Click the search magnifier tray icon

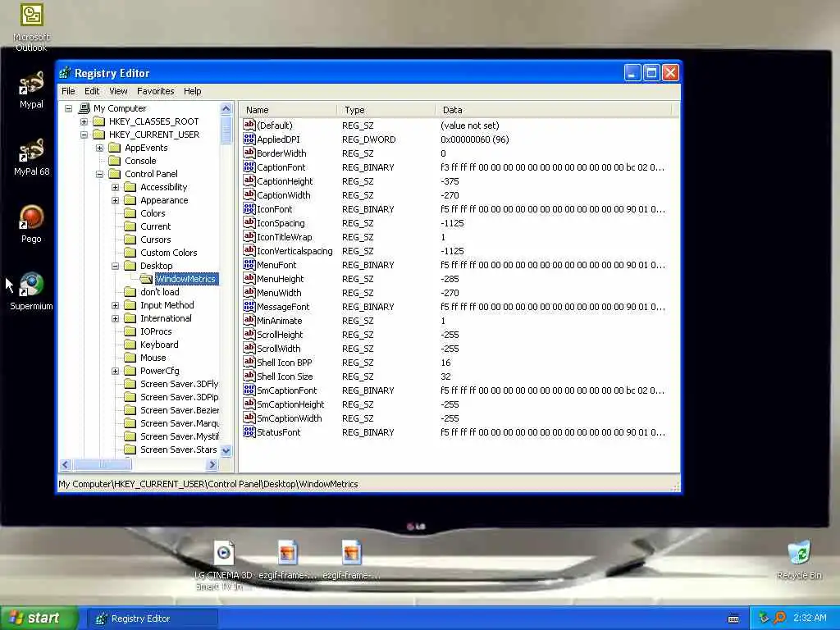coord(779,619)
